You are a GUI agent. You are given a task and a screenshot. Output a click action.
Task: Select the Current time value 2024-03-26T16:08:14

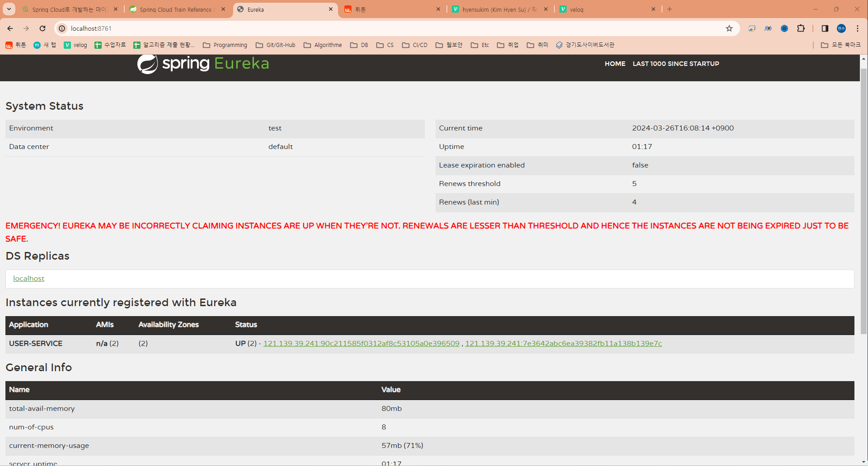click(683, 128)
